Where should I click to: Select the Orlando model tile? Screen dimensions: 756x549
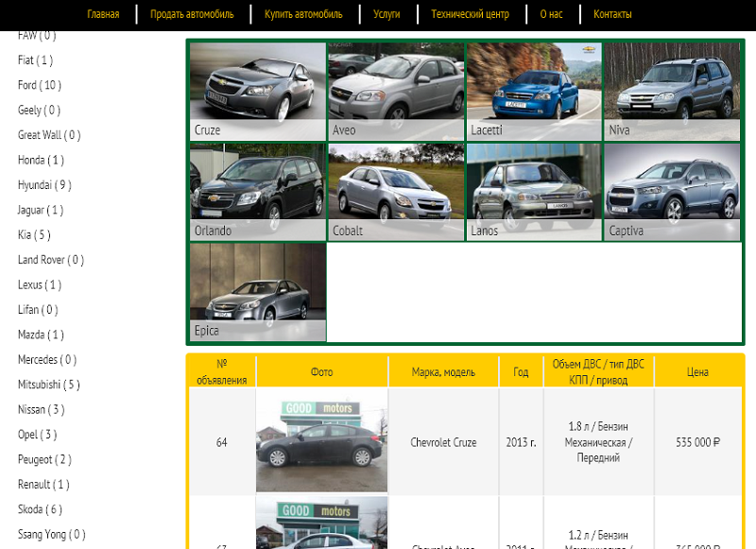257,192
